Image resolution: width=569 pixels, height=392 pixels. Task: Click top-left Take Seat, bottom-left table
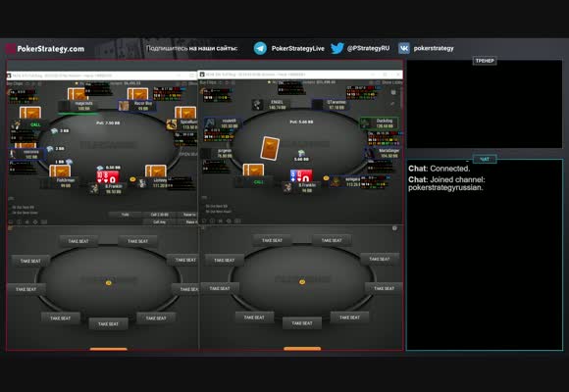78,241
